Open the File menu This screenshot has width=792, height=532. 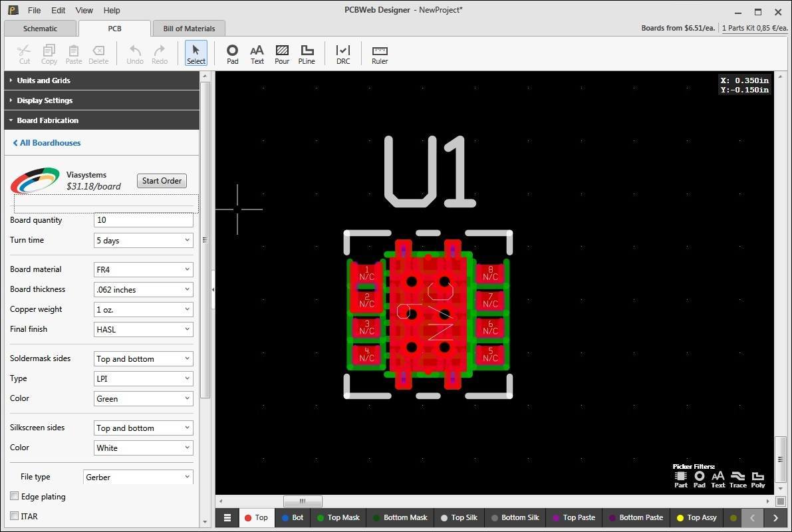35,10
